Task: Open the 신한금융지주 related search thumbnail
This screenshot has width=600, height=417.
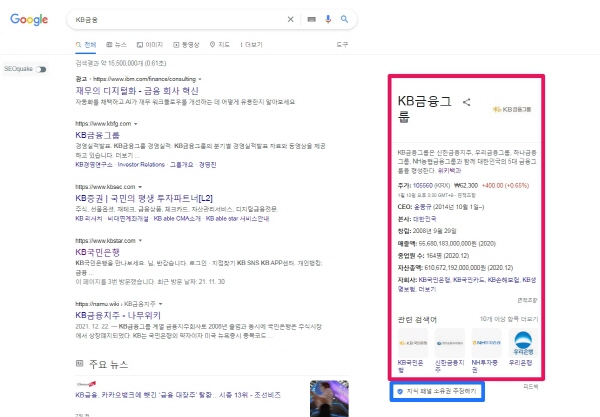Action: tap(450, 343)
